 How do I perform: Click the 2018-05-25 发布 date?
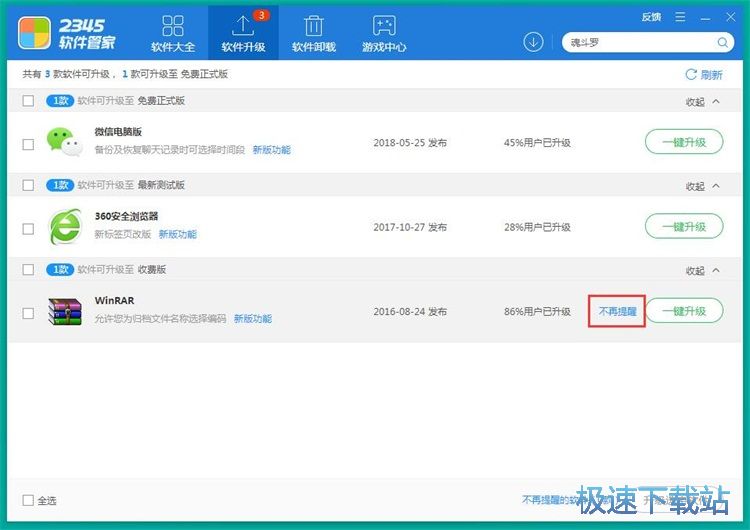coord(410,143)
